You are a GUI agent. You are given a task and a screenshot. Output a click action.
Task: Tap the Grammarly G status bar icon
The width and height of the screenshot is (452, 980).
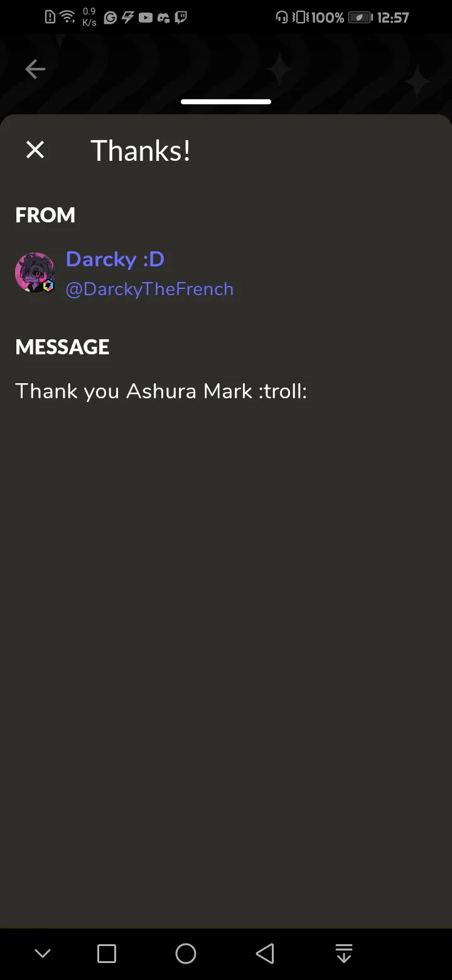click(x=110, y=18)
